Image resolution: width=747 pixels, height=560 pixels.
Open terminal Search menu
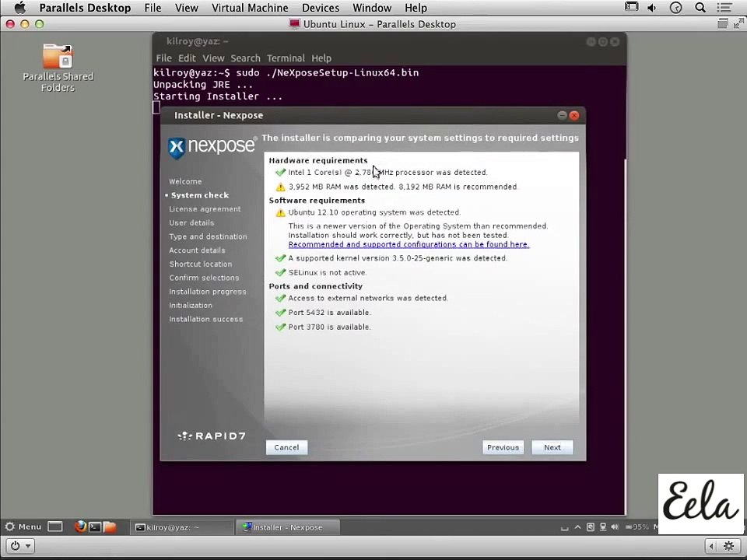pos(245,58)
